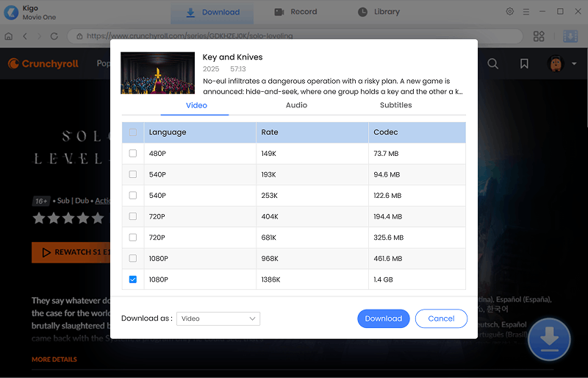Open Crunchyroll search magnifier icon
The width and height of the screenshot is (588, 378).
pyautogui.click(x=492, y=64)
